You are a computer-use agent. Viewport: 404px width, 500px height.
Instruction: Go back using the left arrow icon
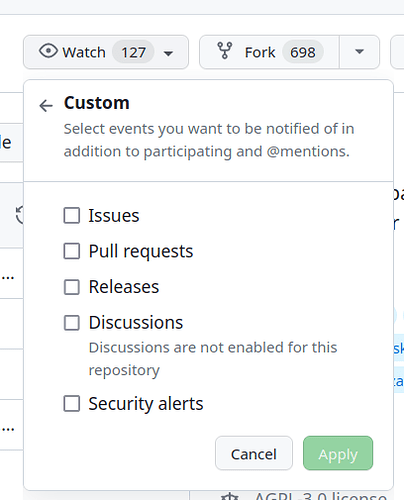[46, 106]
